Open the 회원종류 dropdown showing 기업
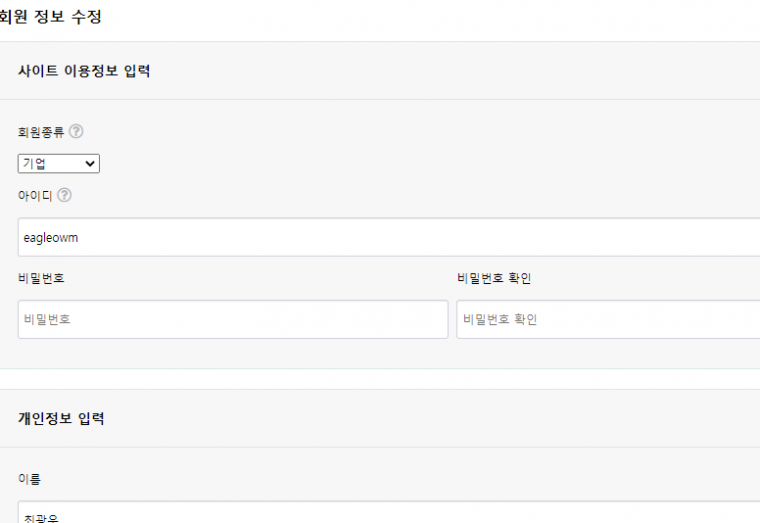 click(x=58, y=164)
